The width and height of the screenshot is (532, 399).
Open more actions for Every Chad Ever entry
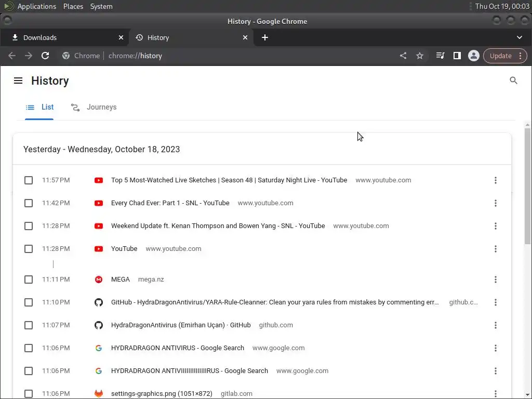[495, 203]
